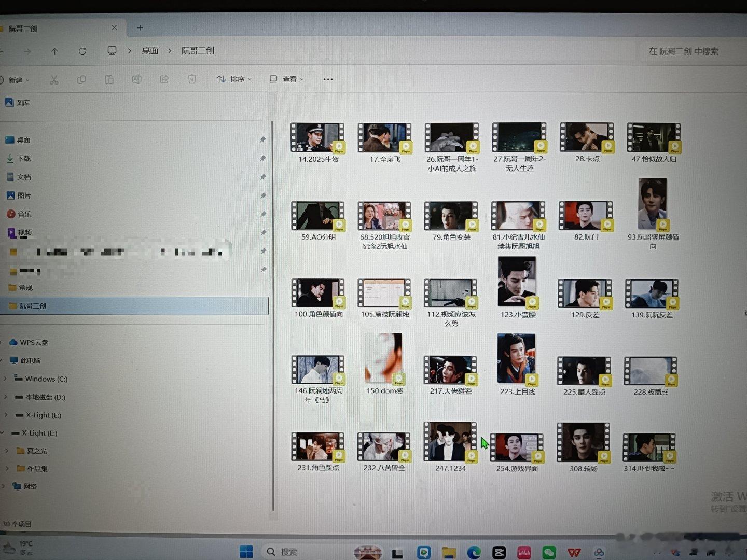This screenshot has height=560, width=747.
Task: Expand the 作品集 folder node
Action: pyautogui.click(x=7, y=469)
